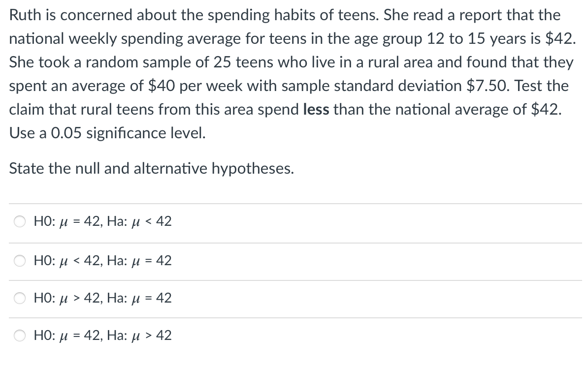Click the bolded word less in the problem
Viewport: 588px width, 368px height.
(x=316, y=109)
